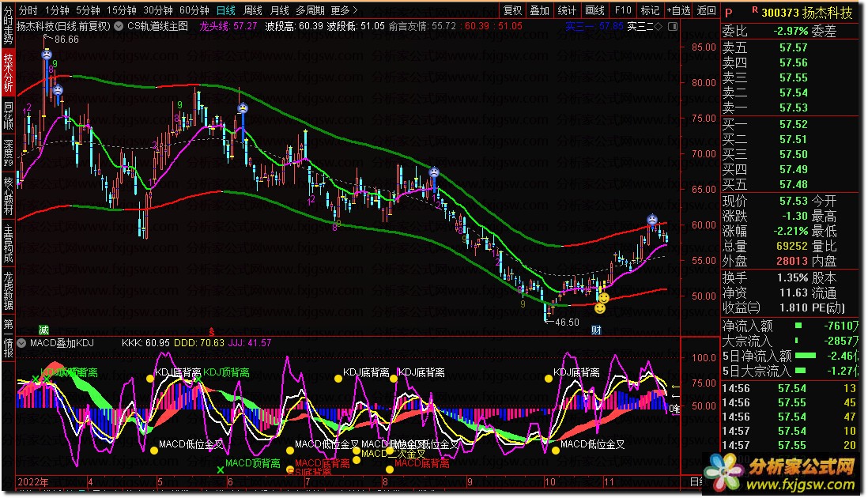Click the 涨幅 value -2.21%
Image resolution: width=868 pixels, height=498 pixels.
[x=791, y=231]
